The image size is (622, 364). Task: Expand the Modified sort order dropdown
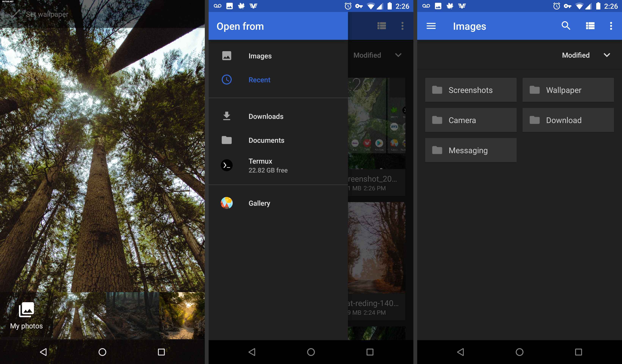[x=587, y=55]
